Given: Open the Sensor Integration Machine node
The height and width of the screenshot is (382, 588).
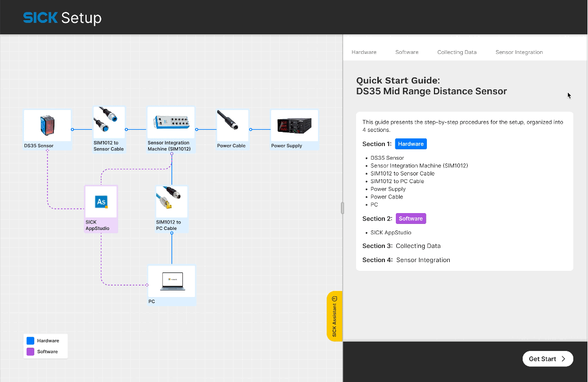Looking at the screenshot, I should coord(171,130).
